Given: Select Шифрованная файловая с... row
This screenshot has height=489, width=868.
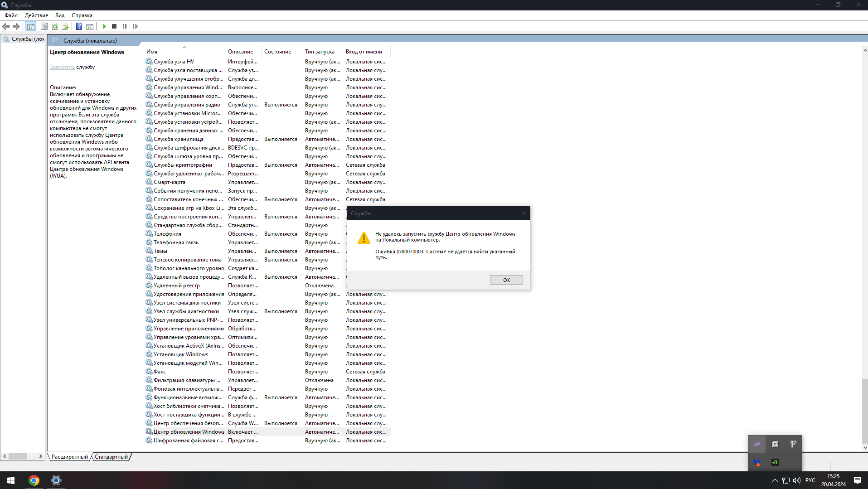Looking at the screenshot, I should tap(267, 441).
